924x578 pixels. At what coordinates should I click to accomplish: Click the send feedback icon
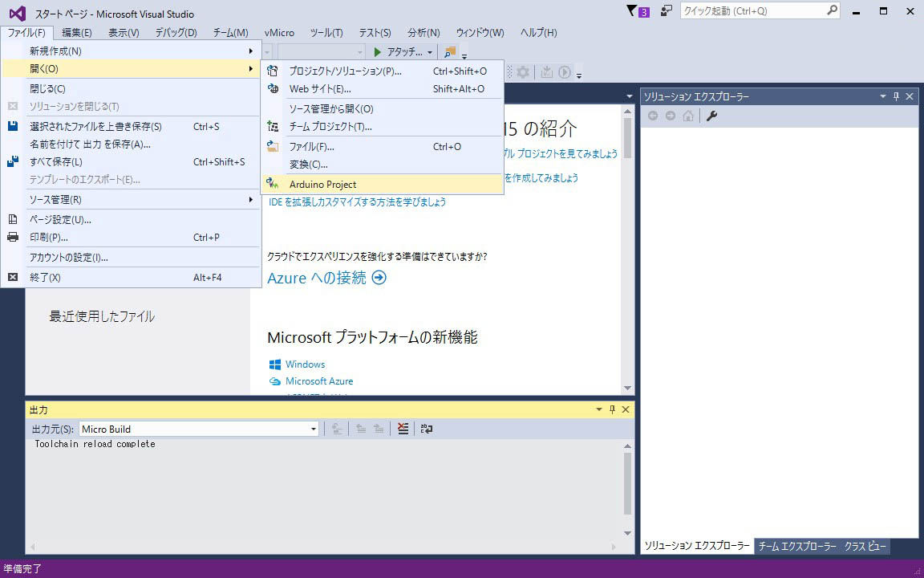667,11
